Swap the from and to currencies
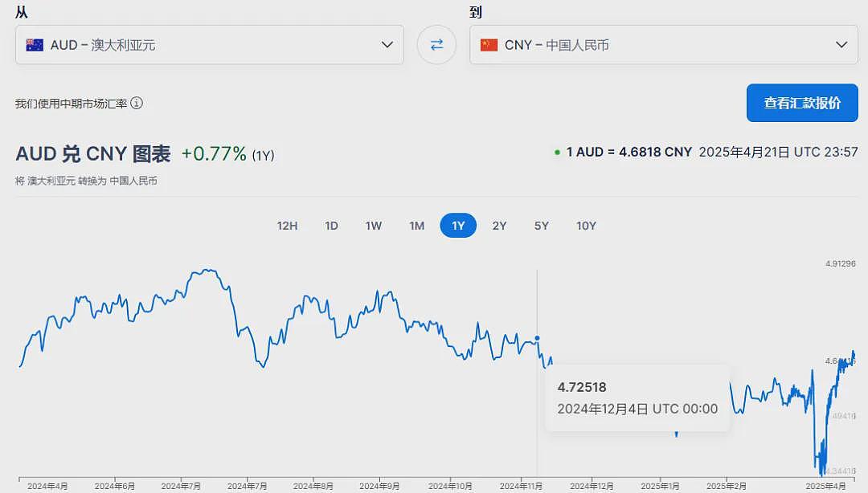The height and width of the screenshot is (493, 868). pos(436,44)
